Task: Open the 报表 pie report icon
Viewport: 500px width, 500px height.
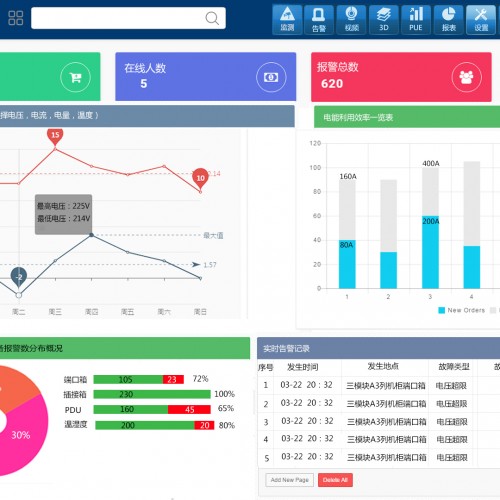Action: tap(449, 19)
